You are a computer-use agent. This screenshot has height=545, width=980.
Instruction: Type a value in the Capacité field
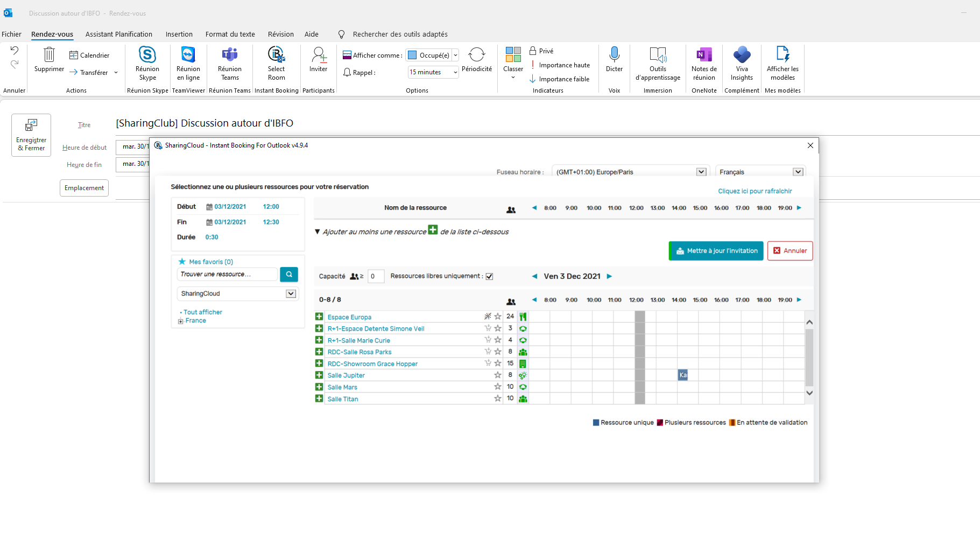pyautogui.click(x=376, y=276)
